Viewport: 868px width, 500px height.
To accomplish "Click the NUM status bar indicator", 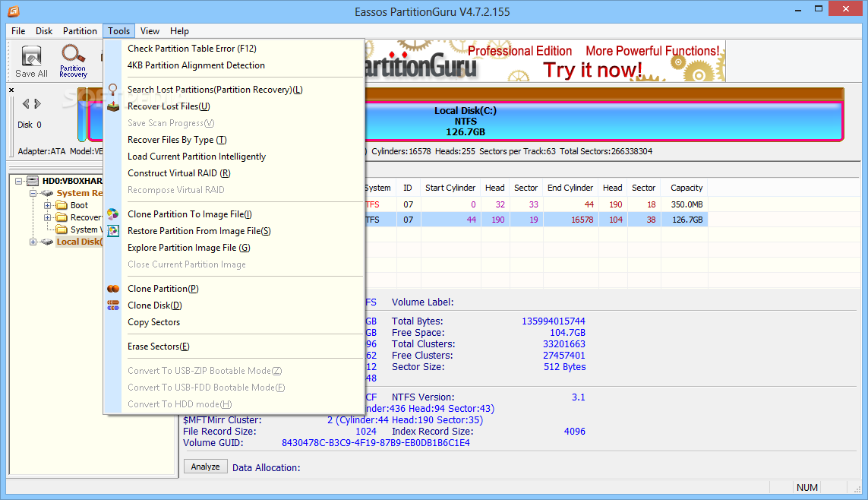I will point(806,488).
